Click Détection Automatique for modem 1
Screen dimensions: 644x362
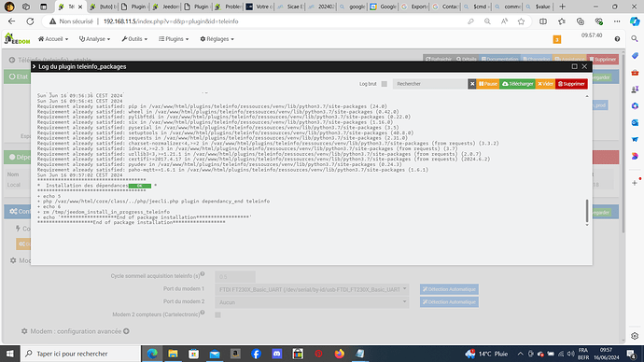click(449, 289)
